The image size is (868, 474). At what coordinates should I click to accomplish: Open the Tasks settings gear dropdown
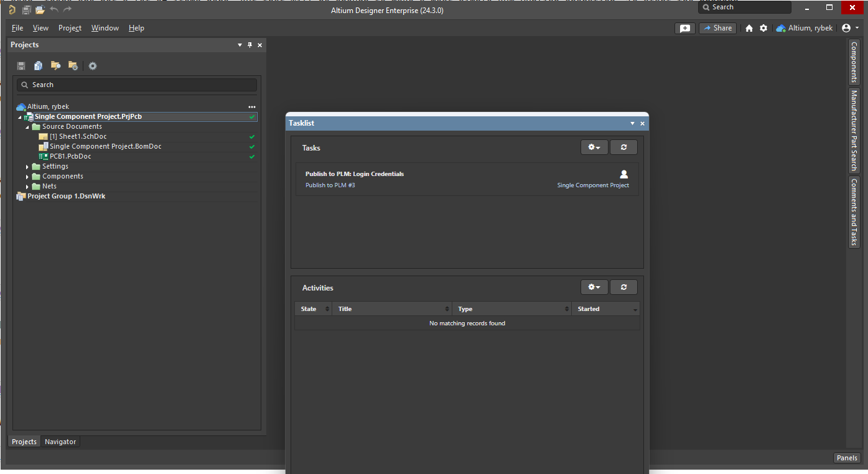click(594, 147)
